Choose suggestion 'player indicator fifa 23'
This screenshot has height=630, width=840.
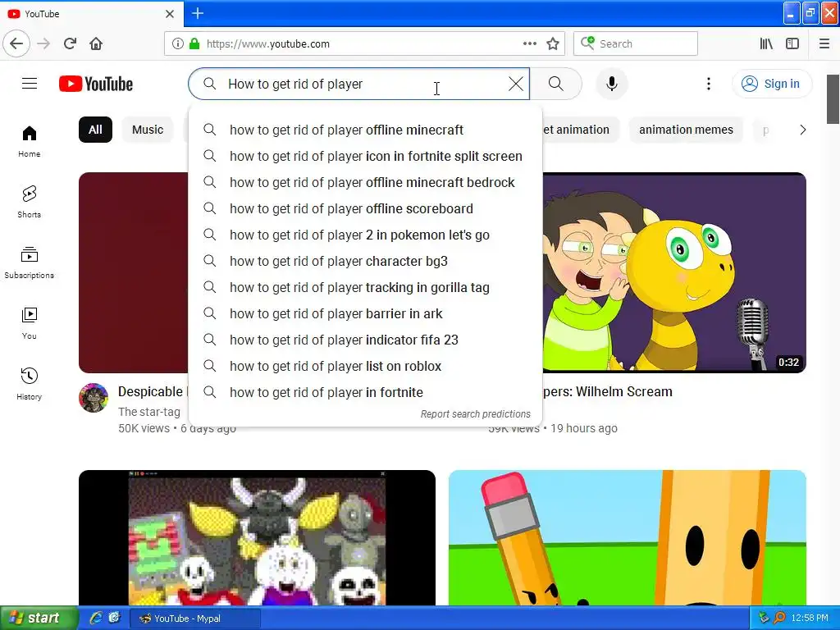coord(365,340)
